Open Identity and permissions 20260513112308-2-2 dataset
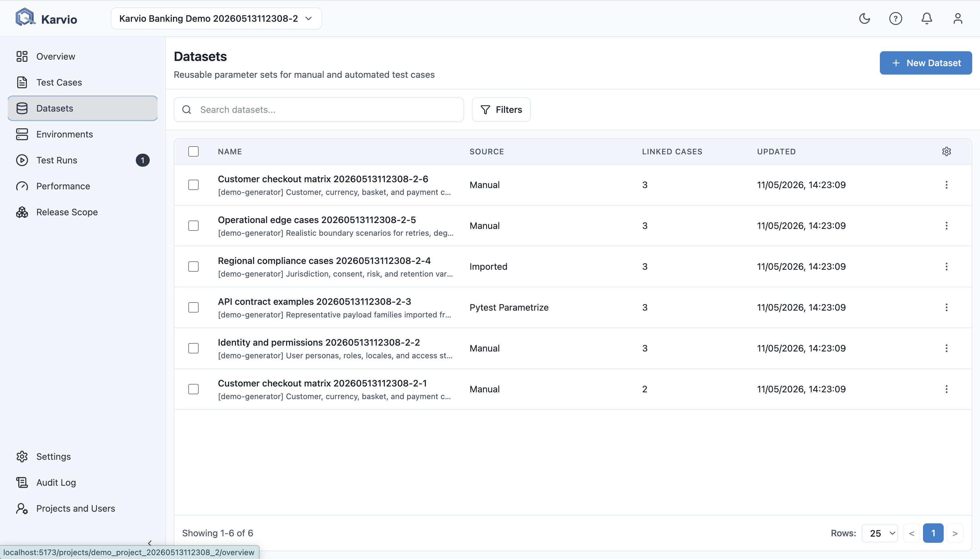This screenshot has width=980, height=559. (319, 342)
